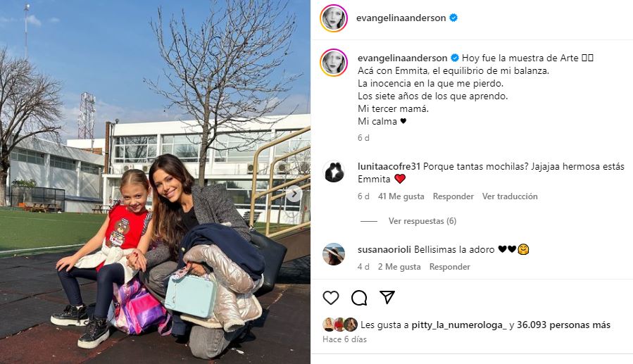Show the 36.093 personas más likers list
Screen dimensions: 633x364
point(563,325)
